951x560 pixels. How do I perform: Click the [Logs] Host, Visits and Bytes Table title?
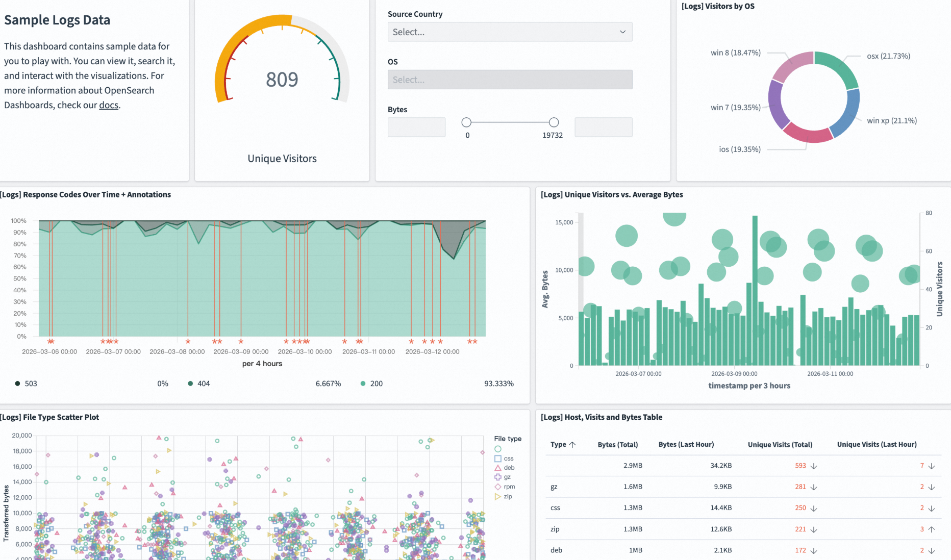pyautogui.click(x=602, y=417)
